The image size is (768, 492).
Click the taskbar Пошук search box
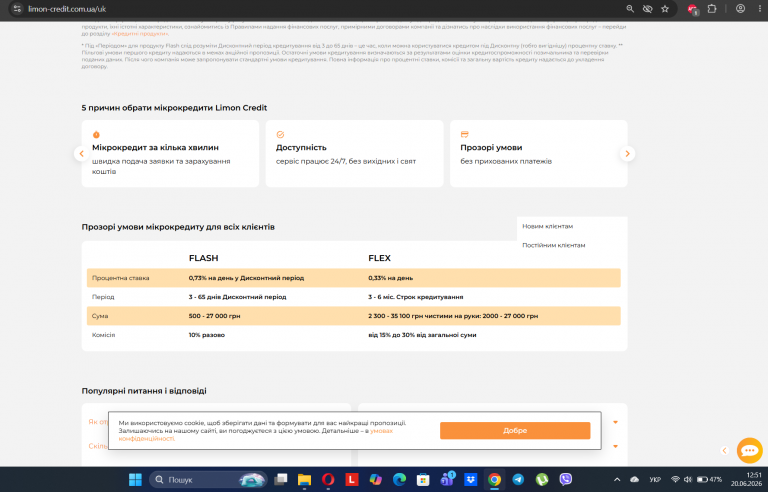208,479
